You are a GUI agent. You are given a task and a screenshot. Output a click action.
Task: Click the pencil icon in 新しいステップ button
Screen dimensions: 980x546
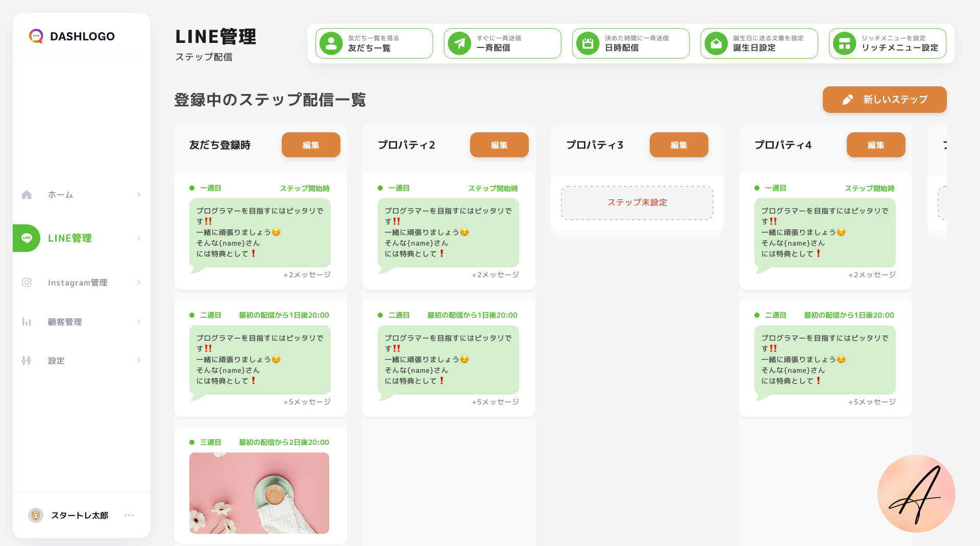click(x=847, y=100)
